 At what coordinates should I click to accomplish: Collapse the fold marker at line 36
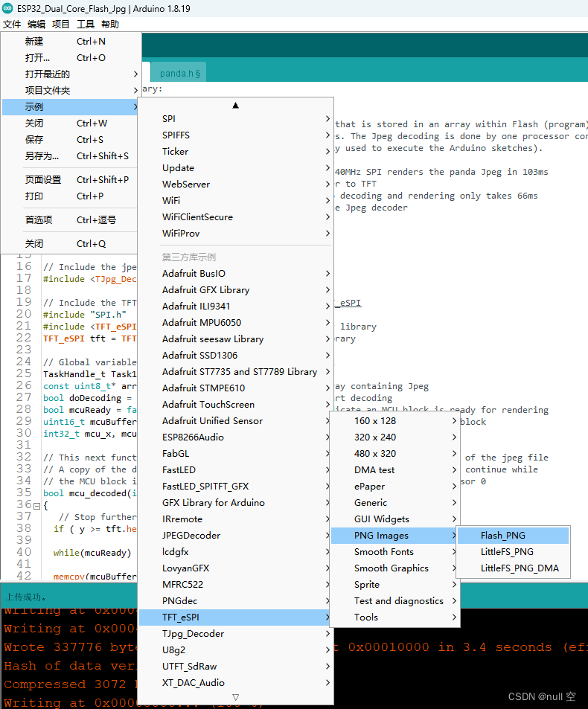pyautogui.click(x=36, y=506)
